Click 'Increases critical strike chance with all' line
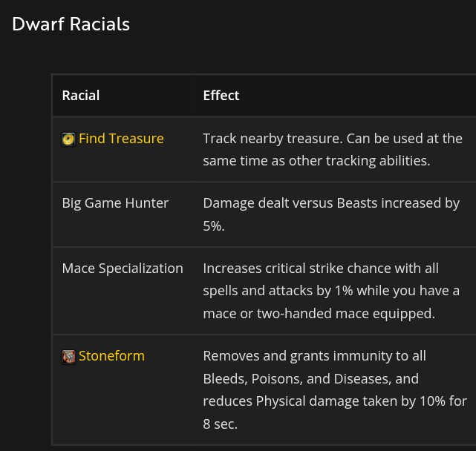476x451 pixels. (321, 269)
